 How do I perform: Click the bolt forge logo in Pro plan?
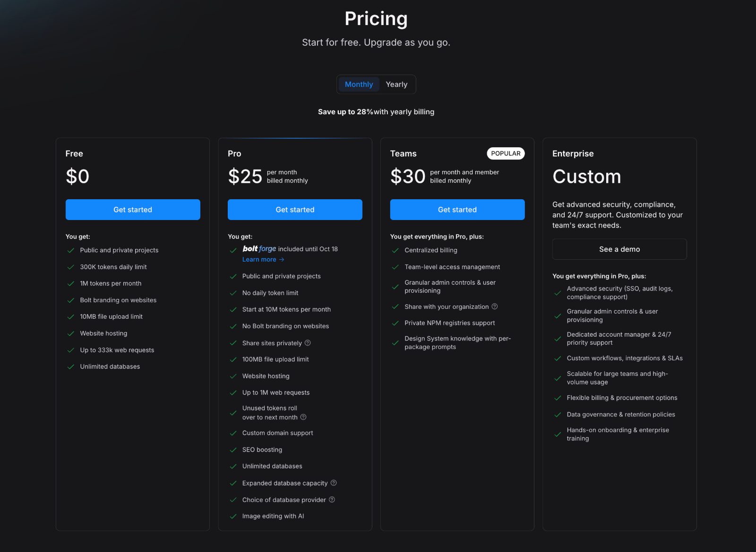pos(259,248)
